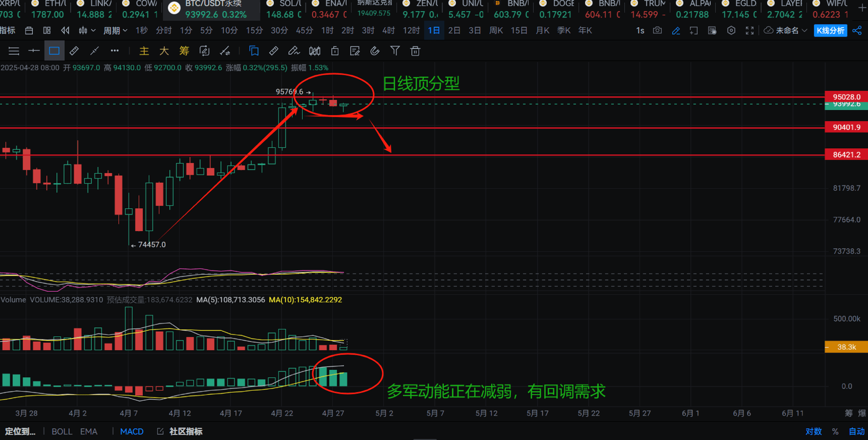This screenshot has height=440, width=868.
Task: Open more drawing tools ellipsis
Action: click(115, 51)
